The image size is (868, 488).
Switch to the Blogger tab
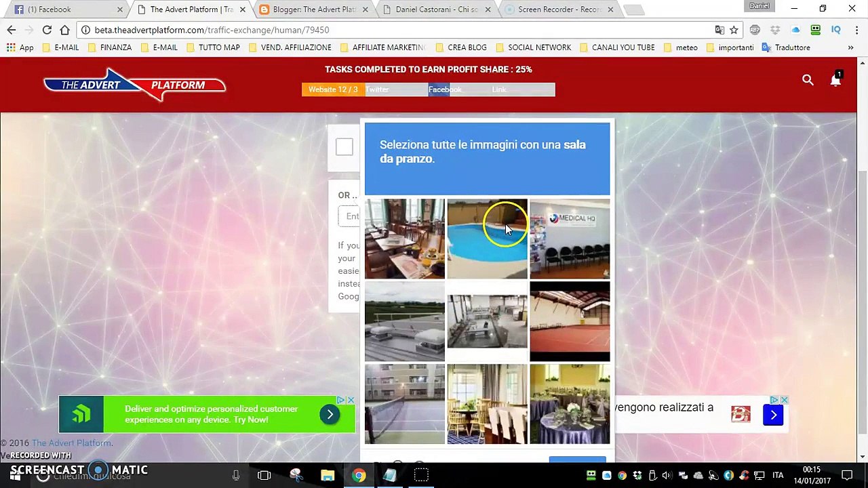[311, 9]
